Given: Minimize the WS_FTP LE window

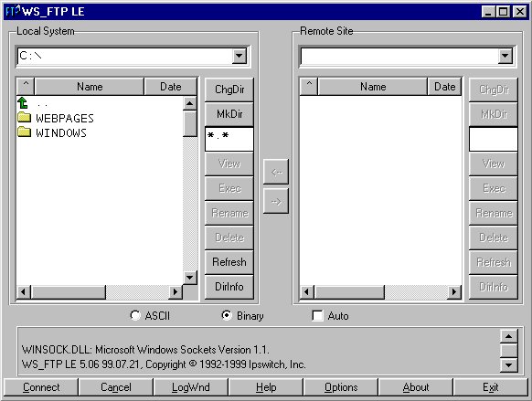Looking at the screenshot, I should [488, 12].
